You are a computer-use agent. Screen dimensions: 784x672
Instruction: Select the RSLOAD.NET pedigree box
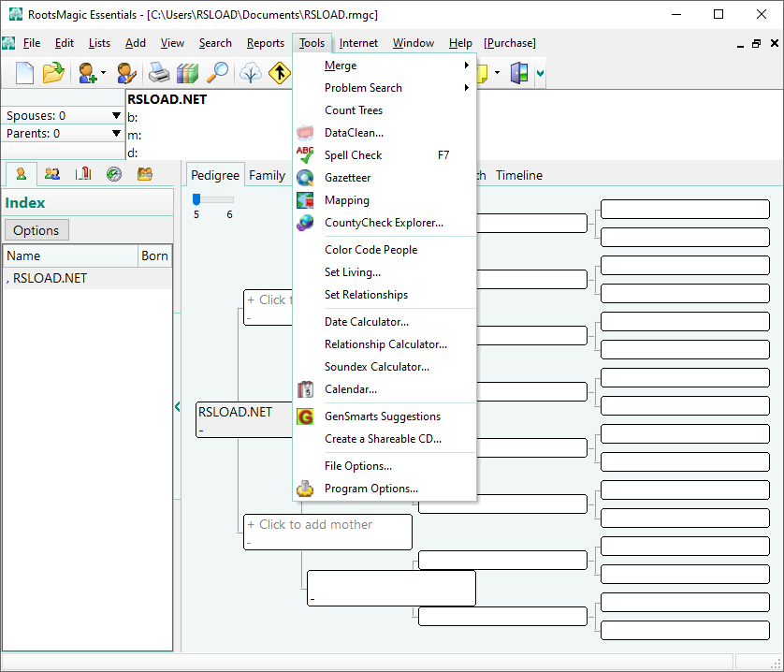click(x=244, y=419)
